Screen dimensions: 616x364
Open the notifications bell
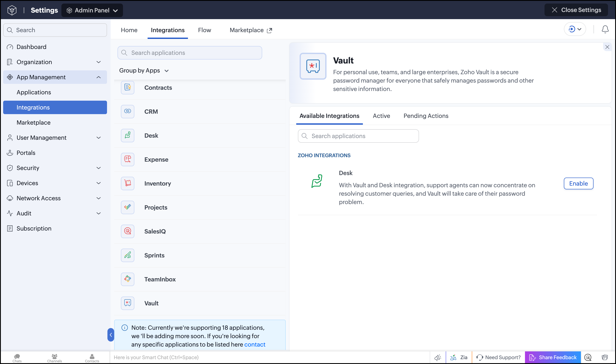click(x=605, y=29)
